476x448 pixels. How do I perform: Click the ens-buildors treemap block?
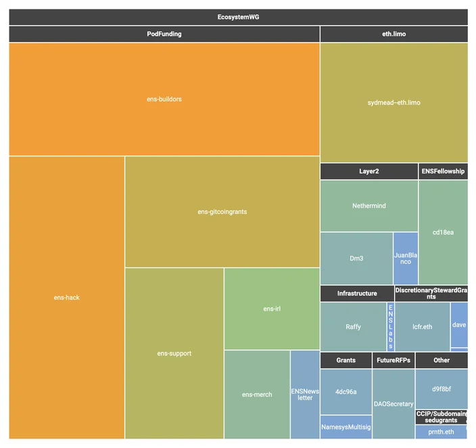tap(164, 99)
